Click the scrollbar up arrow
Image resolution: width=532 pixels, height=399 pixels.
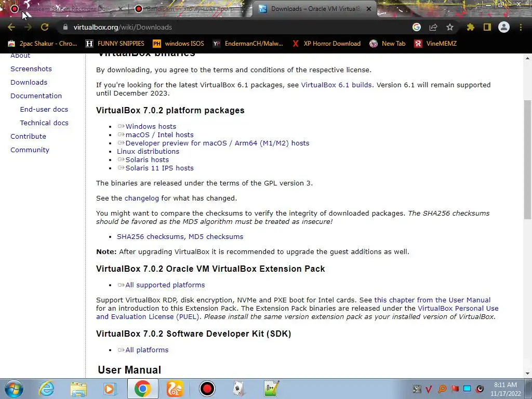pyautogui.click(x=527, y=58)
